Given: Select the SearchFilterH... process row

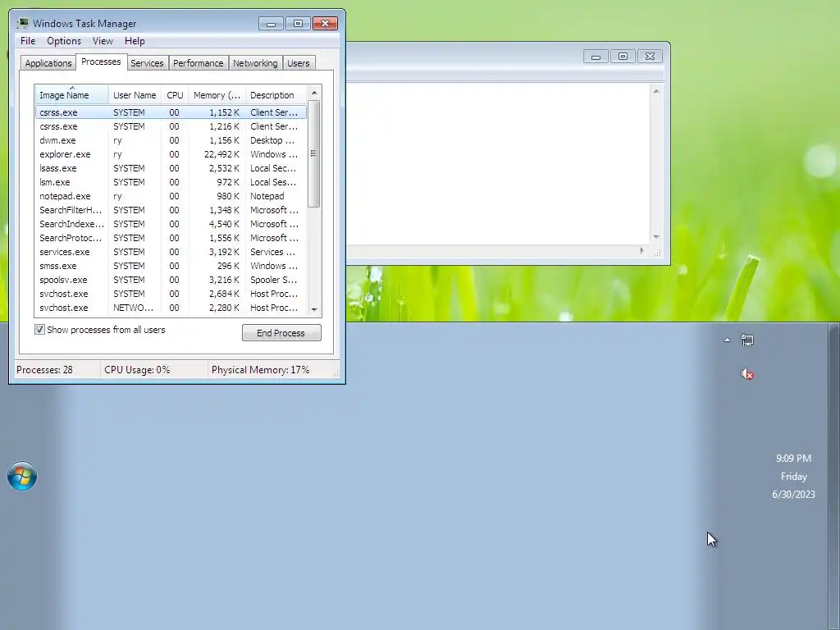Looking at the screenshot, I should [x=171, y=210].
